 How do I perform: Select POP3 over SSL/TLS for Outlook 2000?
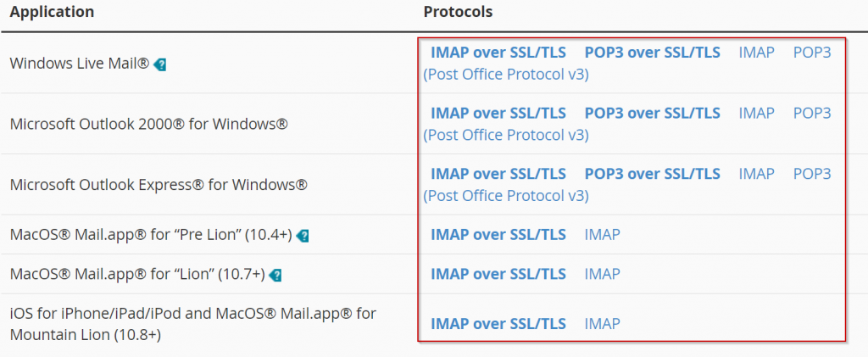coord(652,114)
